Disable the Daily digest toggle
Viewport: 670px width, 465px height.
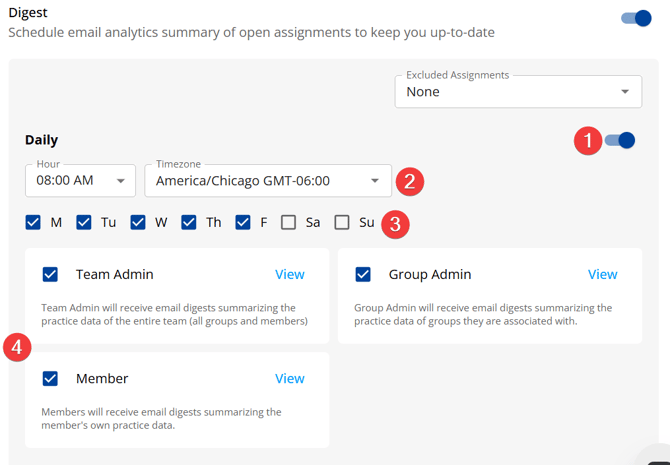(x=620, y=141)
